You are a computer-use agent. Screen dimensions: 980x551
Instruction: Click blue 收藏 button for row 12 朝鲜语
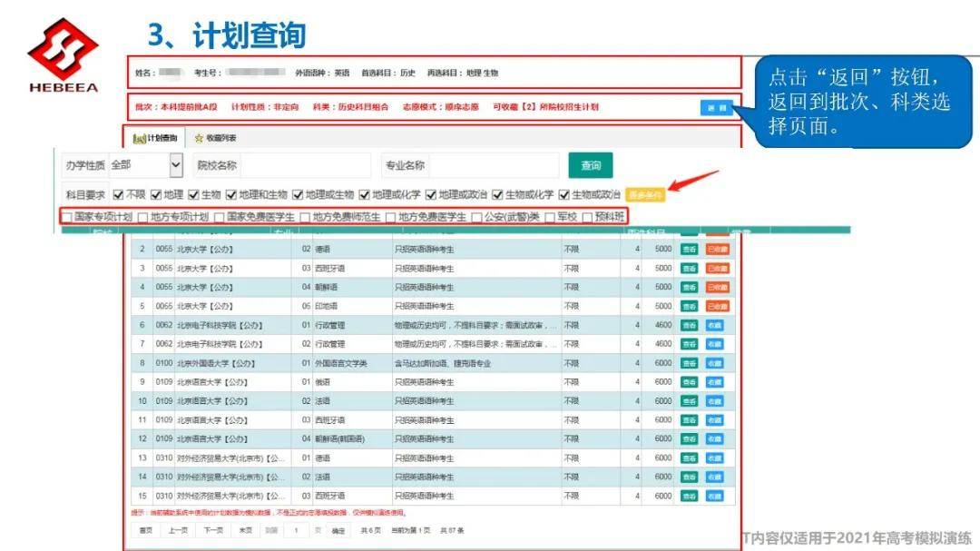pyautogui.click(x=714, y=439)
